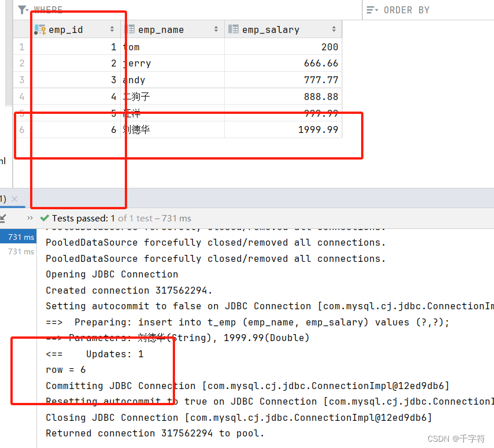Screen dimensions: 494x448
Task: Click salary cell 1999.99
Action: pos(283,129)
